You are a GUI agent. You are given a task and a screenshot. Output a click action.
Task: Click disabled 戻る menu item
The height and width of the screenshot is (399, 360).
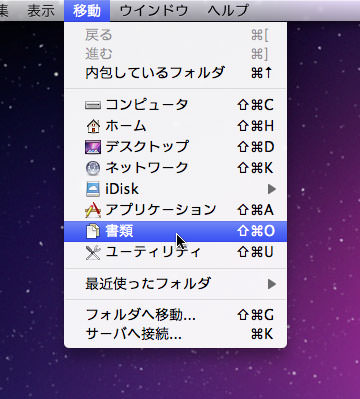coord(175,35)
